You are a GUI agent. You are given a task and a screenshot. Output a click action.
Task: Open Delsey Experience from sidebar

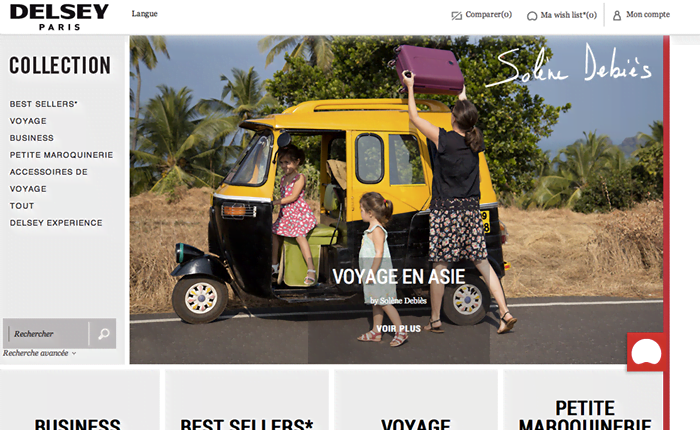(x=56, y=223)
